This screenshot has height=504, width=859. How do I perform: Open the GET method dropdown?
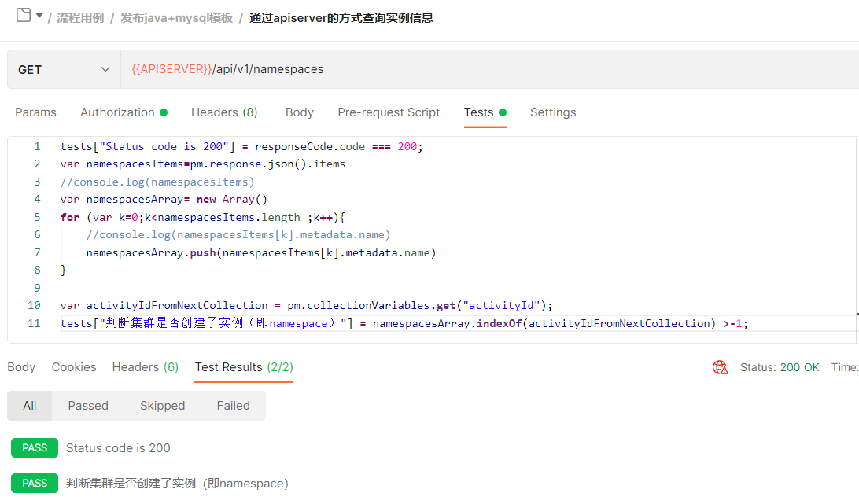point(64,69)
